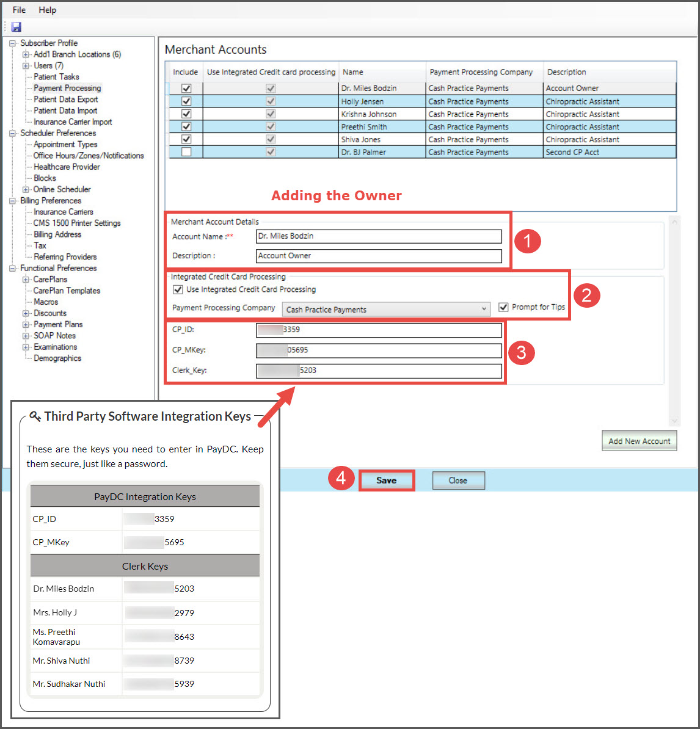Open CMS 1500 Printer Settings

pos(77,223)
